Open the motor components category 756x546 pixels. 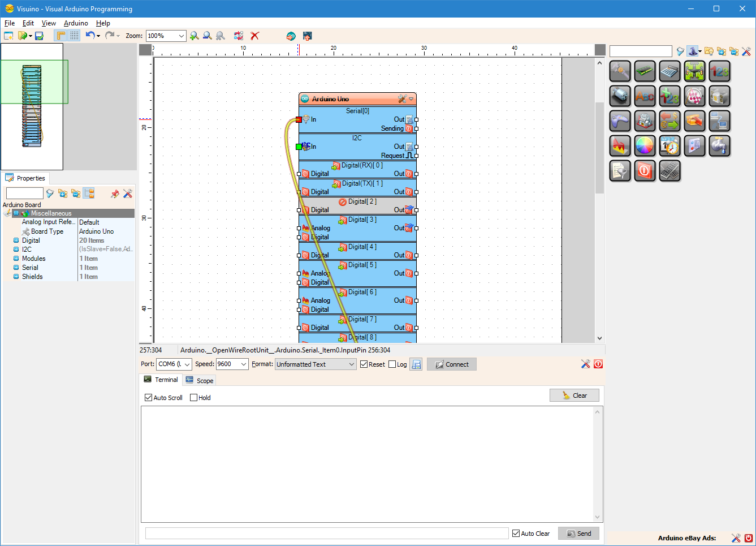click(x=620, y=96)
